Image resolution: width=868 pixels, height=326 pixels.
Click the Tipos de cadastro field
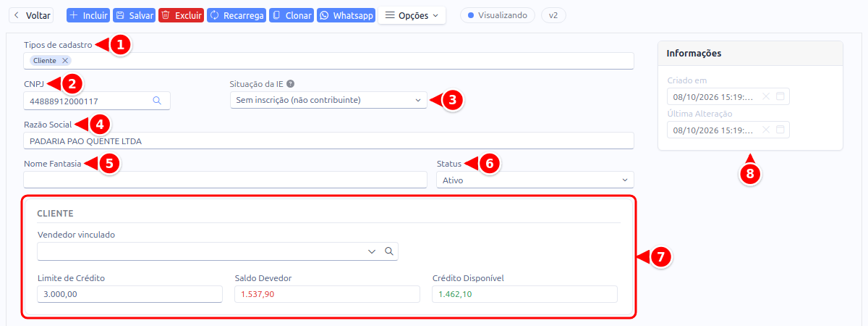click(328, 61)
